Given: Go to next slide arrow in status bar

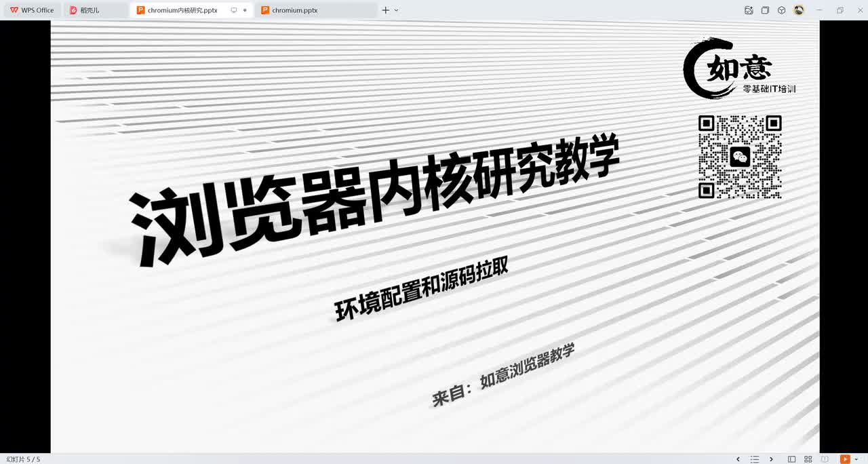Looking at the screenshot, I should pyautogui.click(x=771, y=459).
